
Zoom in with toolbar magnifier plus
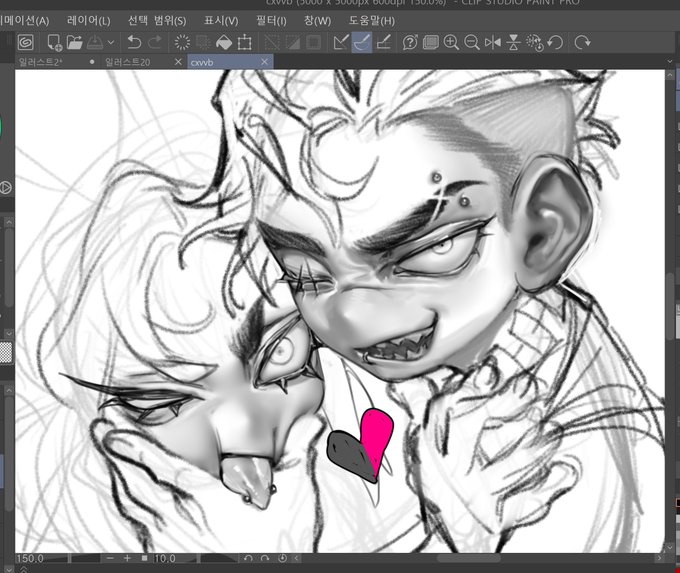tap(451, 43)
